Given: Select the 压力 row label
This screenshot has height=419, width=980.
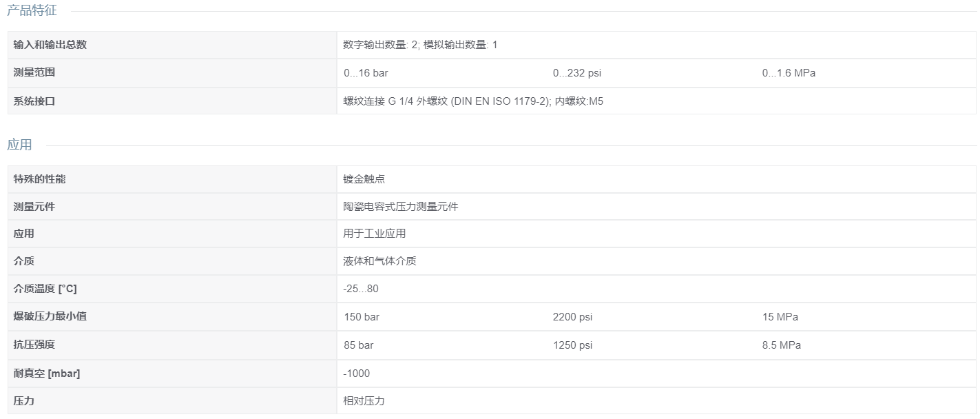Looking at the screenshot, I should [23, 400].
